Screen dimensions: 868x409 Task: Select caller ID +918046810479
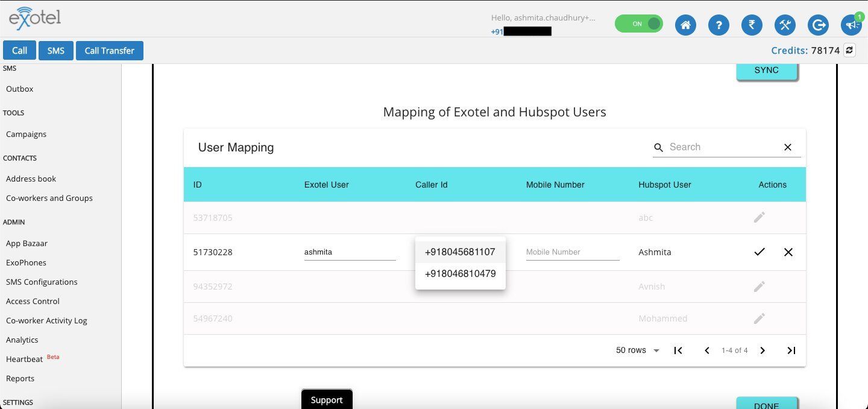pyautogui.click(x=460, y=274)
